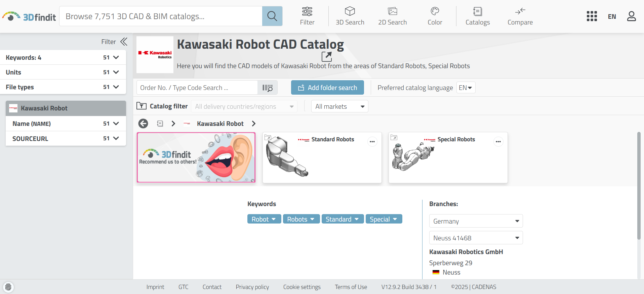Click V12.9.2 Build 3438 version text
The height and width of the screenshot is (294, 644).
[x=409, y=287]
